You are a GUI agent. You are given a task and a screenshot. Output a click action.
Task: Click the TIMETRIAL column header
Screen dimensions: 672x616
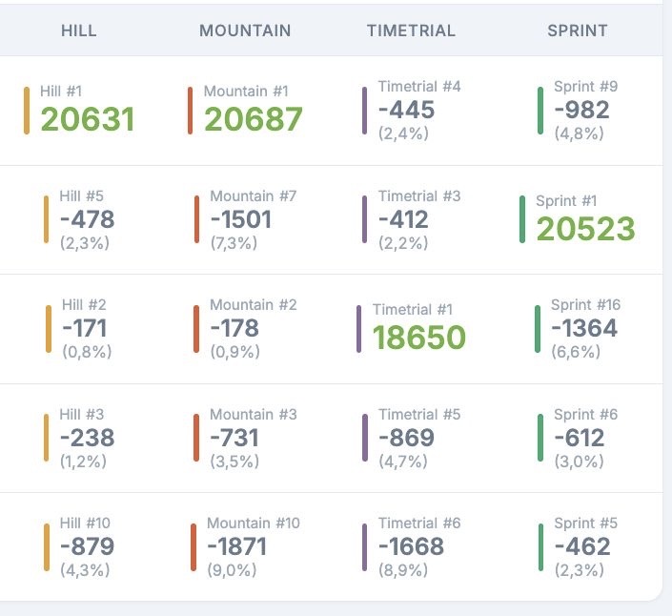coord(411,31)
